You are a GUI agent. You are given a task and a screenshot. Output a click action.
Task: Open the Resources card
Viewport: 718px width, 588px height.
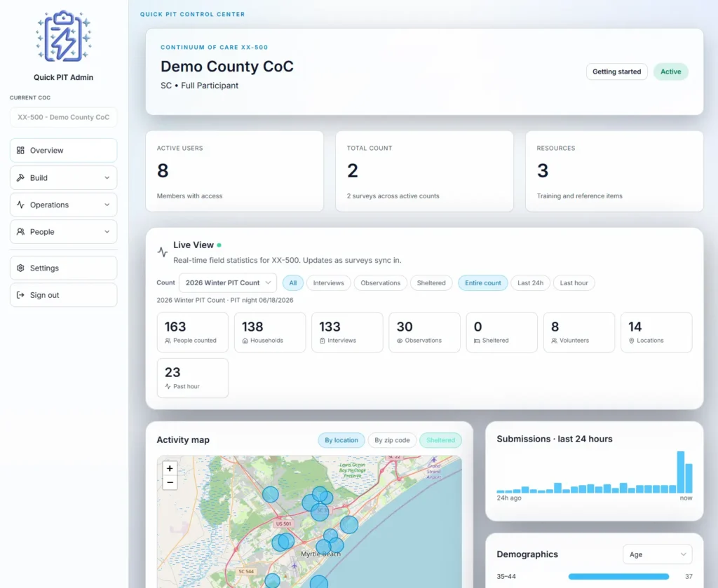(614, 171)
